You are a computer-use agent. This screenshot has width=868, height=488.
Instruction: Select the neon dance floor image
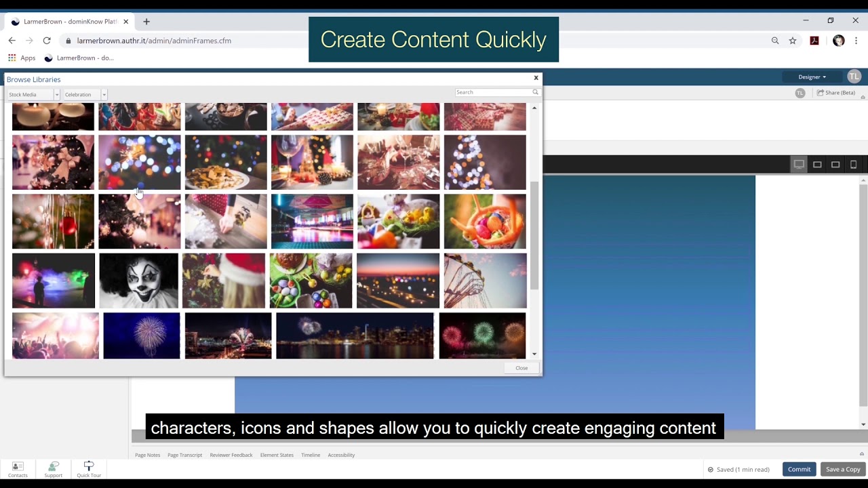click(x=312, y=222)
